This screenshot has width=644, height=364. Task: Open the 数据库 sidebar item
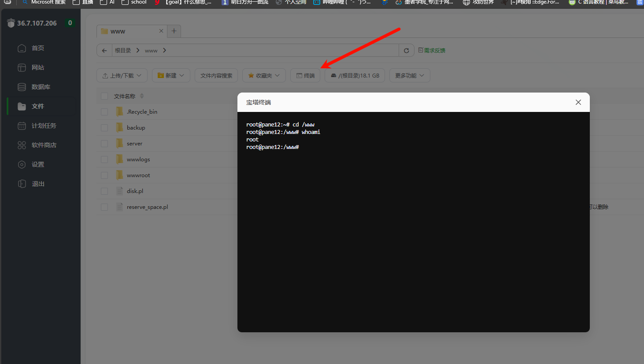(41, 87)
